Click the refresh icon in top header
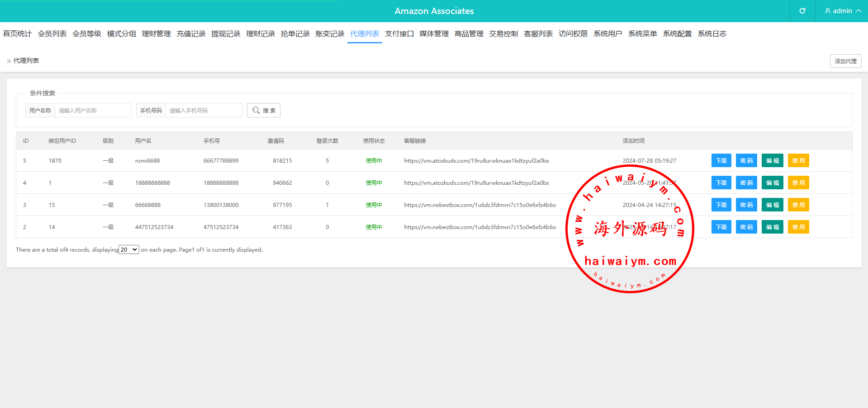Image resolution: width=868 pixels, height=408 pixels. tap(802, 11)
